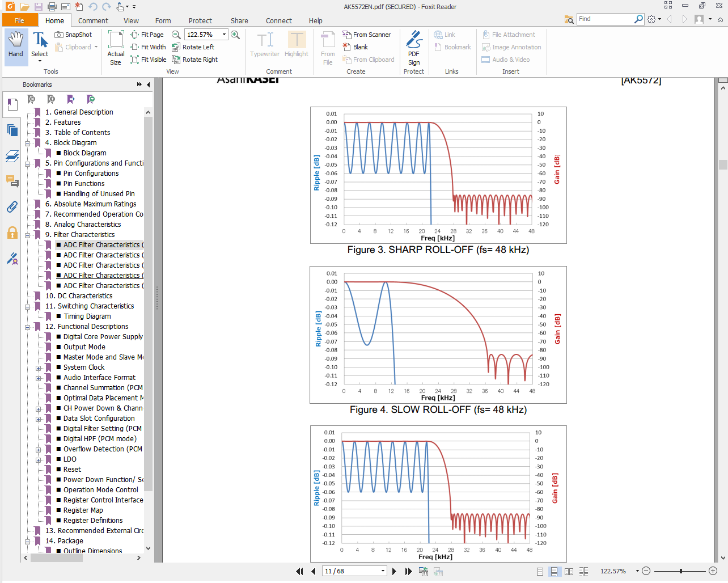Collapse the Switching Characteristics bookmark group
Image resolution: width=728 pixels, height=583 pixels.
tap(27, 306)
